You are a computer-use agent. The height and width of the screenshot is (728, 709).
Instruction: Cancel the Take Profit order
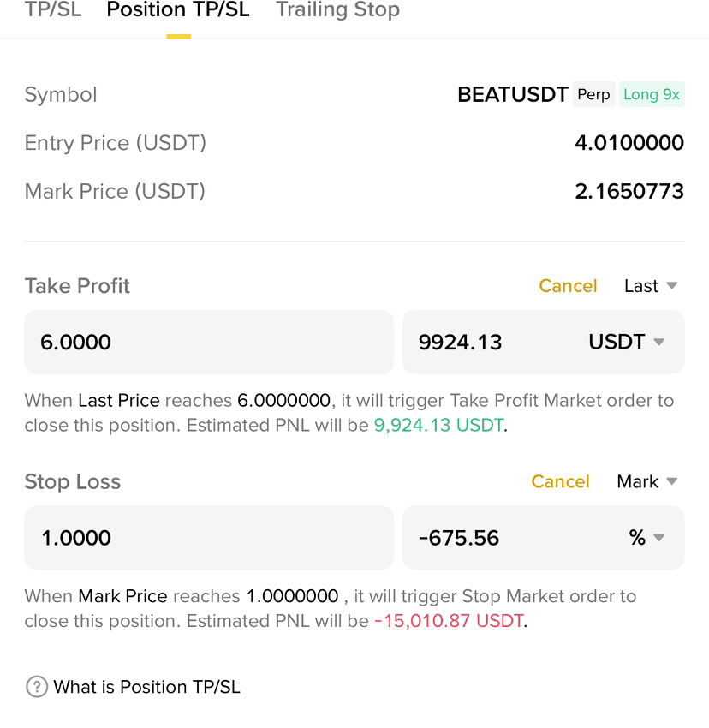click(x=568, y=286)
